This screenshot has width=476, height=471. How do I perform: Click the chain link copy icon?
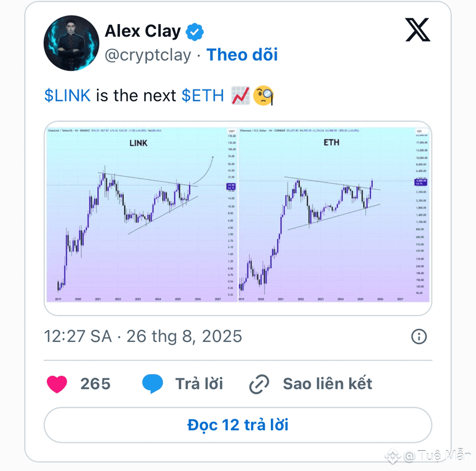(x=259, y=384)
